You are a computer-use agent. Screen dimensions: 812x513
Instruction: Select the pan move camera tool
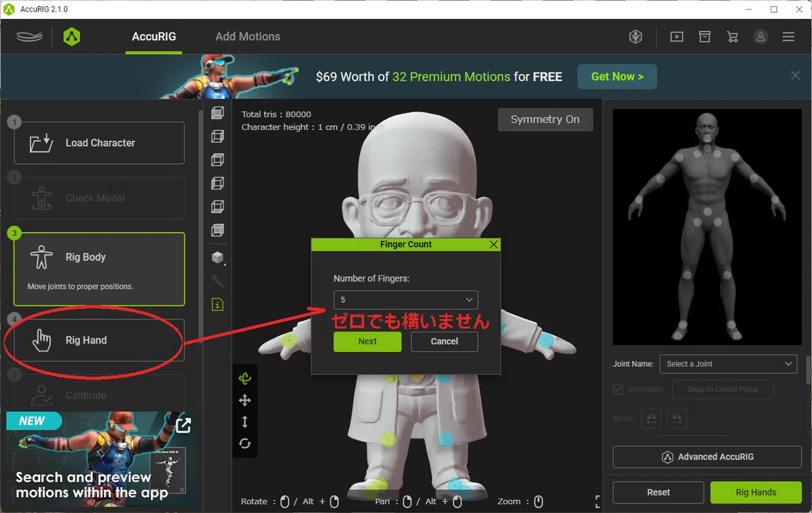[x=245, y=401]
